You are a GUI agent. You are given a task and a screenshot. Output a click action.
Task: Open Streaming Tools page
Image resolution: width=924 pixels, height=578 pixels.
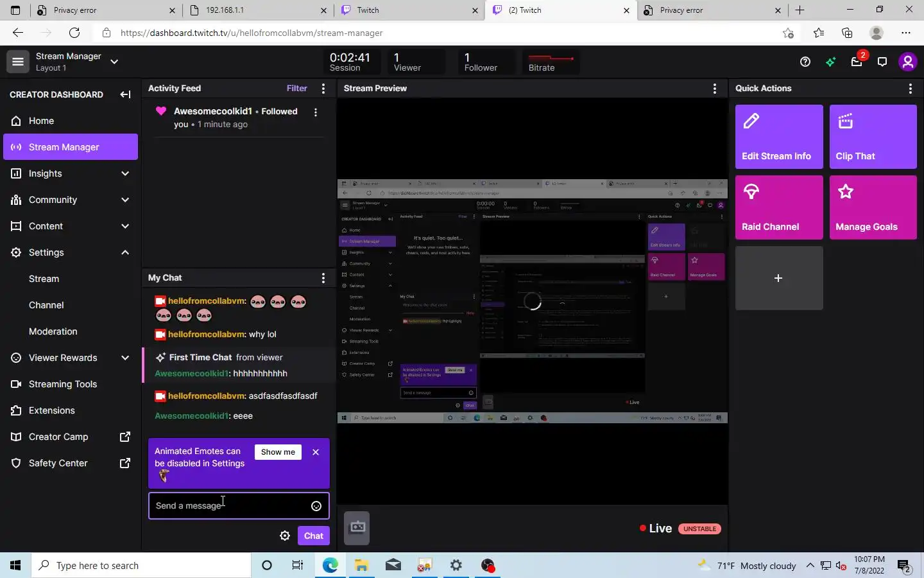[x=71, y=384]
